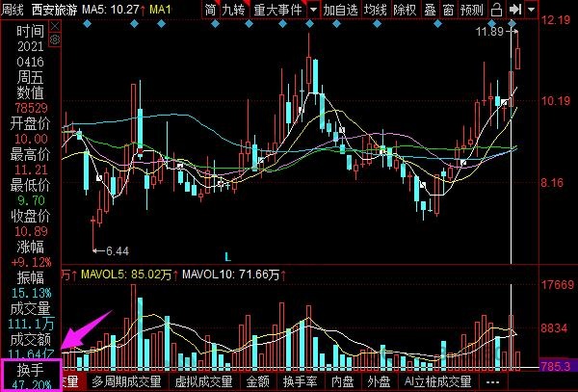Click the blue L marker on chart
This screenshot has width=578, height=392.
227,257
